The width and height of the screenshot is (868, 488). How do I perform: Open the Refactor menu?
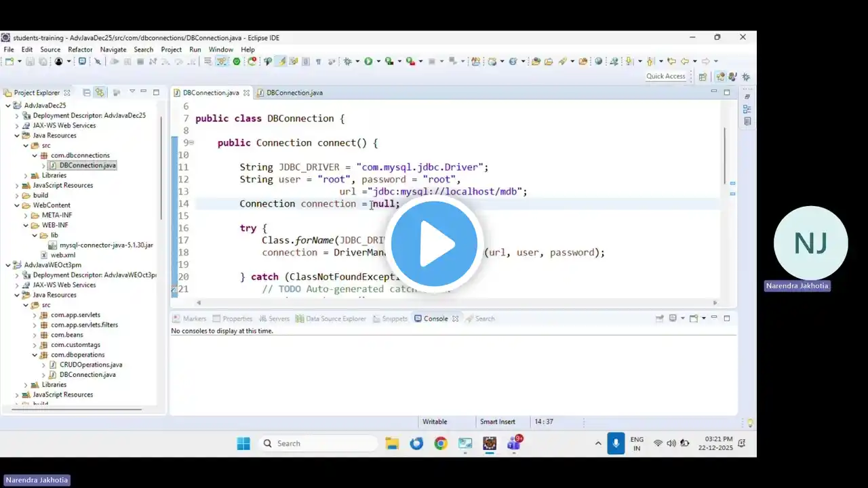pyautogui.click(x=80, y=49)
